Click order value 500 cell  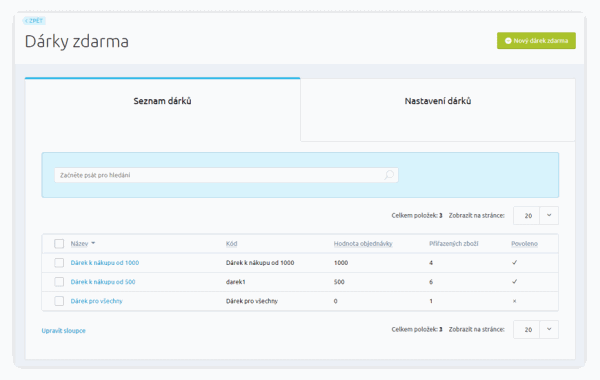[x=339, y=282]
